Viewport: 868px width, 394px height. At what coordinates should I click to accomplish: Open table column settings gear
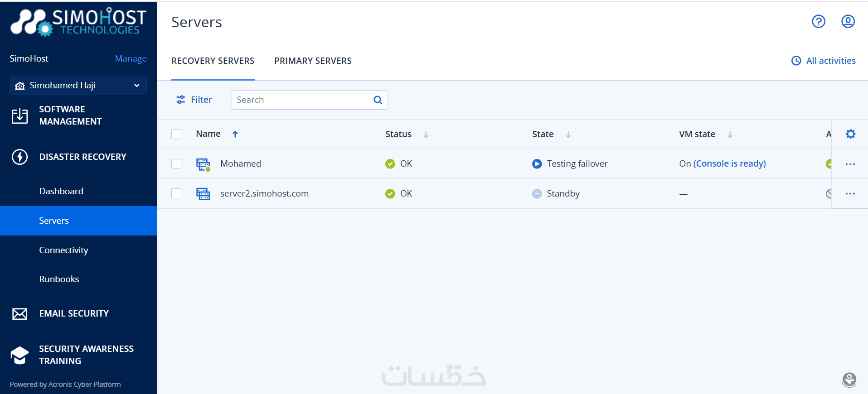[x=850, y=134]
